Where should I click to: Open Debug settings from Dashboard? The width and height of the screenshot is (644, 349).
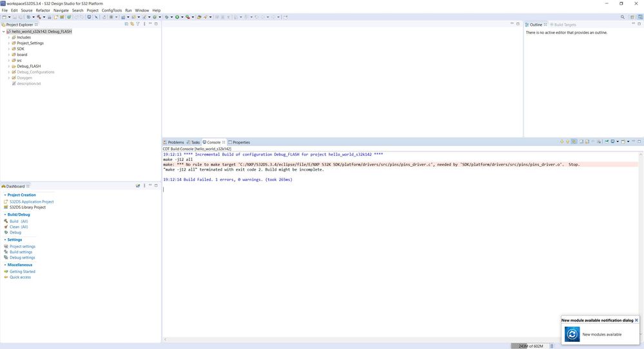[x=22, y=258]
